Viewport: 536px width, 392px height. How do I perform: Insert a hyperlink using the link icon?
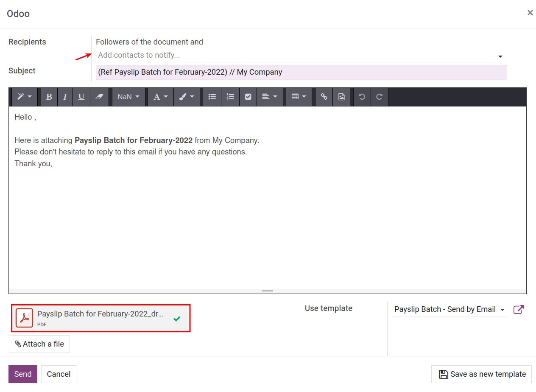pyautogui.click(x=324, y=97)
